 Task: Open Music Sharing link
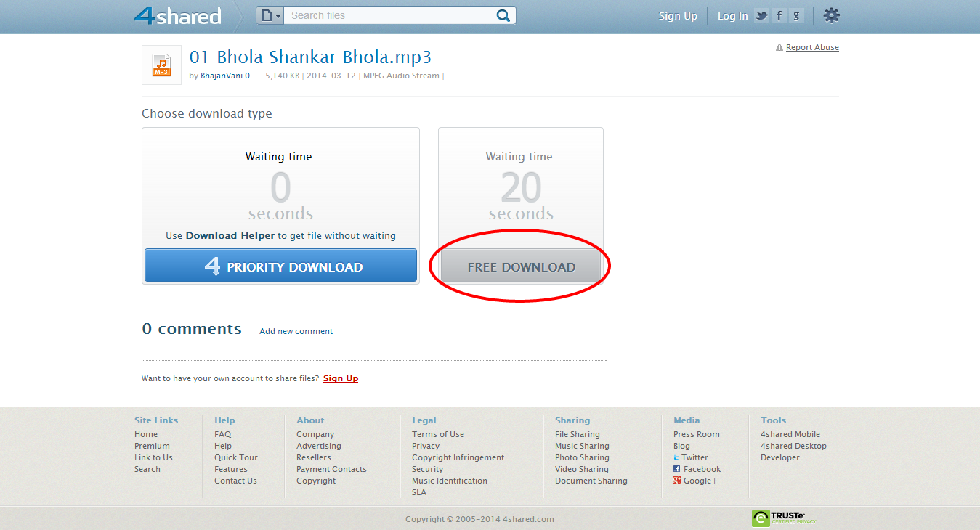coord(582,446)
